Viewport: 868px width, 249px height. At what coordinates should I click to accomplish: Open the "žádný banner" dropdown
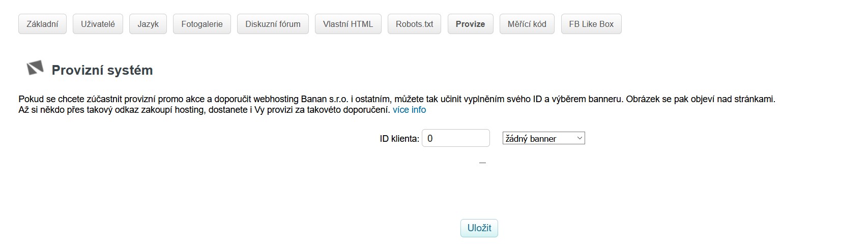pos(538,138)
